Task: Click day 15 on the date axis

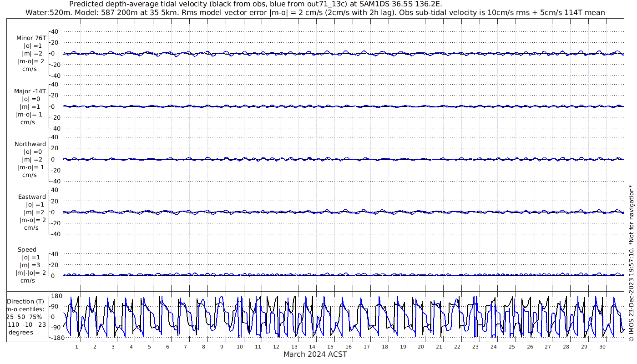Action: pyautogui.click(x=330, y=347)
